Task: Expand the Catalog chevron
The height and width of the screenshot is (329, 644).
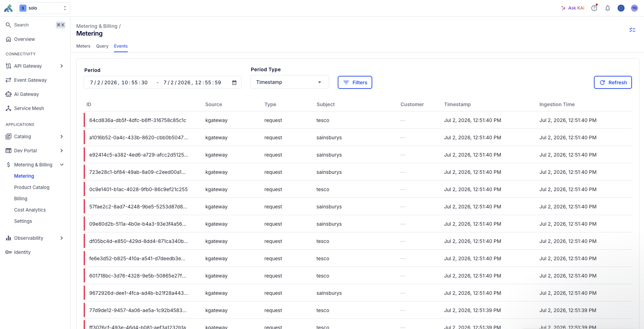Action: 62,136
